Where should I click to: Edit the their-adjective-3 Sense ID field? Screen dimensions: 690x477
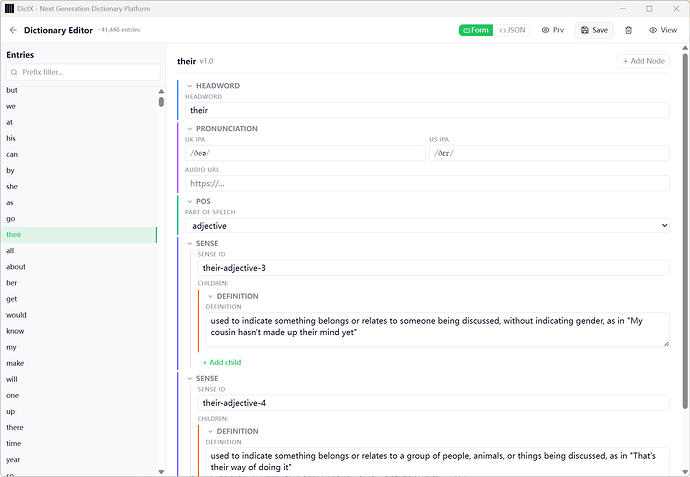tap(433, 268)
